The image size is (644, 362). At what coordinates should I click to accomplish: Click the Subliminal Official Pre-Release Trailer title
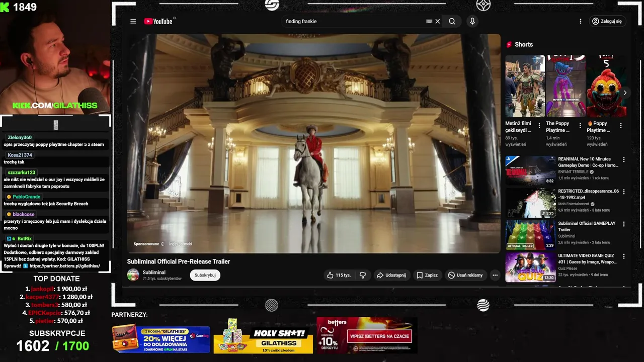click(x=178, y=261)
